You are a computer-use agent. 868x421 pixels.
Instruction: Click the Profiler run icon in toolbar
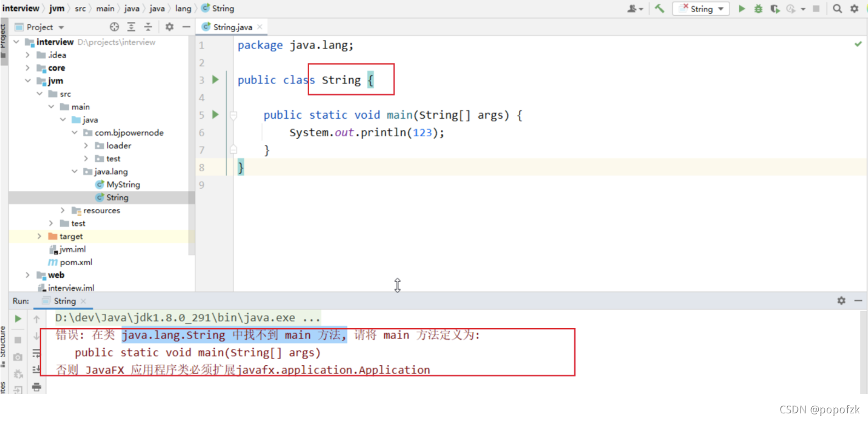[x=791, y=8]
